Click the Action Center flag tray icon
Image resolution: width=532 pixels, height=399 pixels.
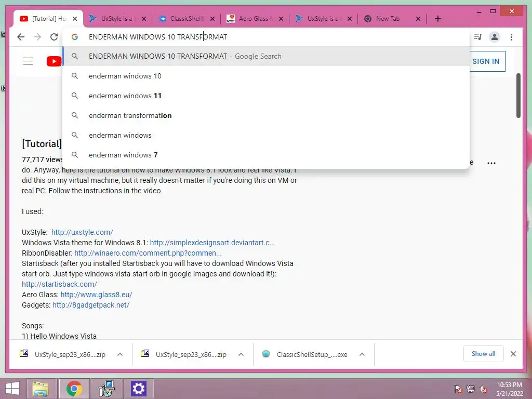tap(458, 389)
